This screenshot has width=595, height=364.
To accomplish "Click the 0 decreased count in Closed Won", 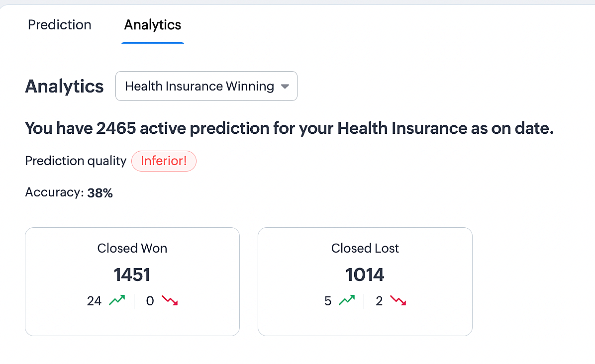I will (x=150, y=301).
